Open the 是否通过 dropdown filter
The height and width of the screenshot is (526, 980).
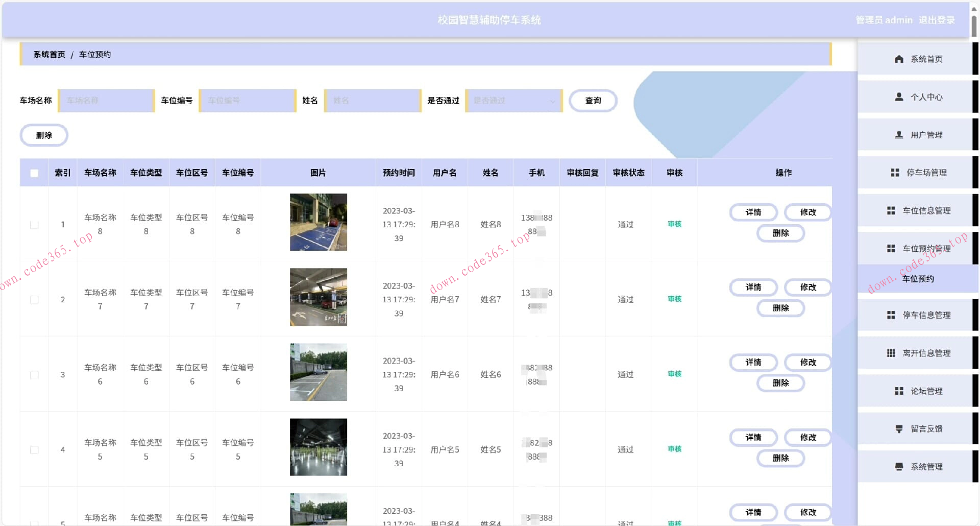(513, 101)
